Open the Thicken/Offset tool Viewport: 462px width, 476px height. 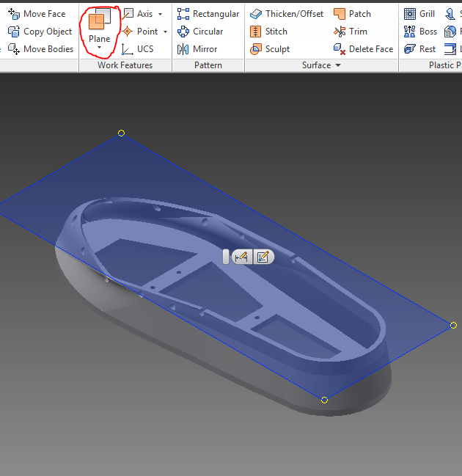[287, 14]
